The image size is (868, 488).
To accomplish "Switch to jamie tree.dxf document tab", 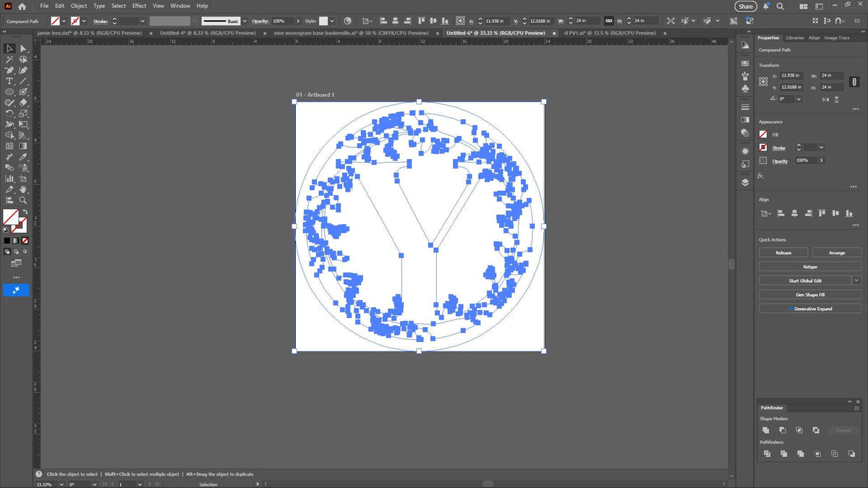I will coord(90,33).
